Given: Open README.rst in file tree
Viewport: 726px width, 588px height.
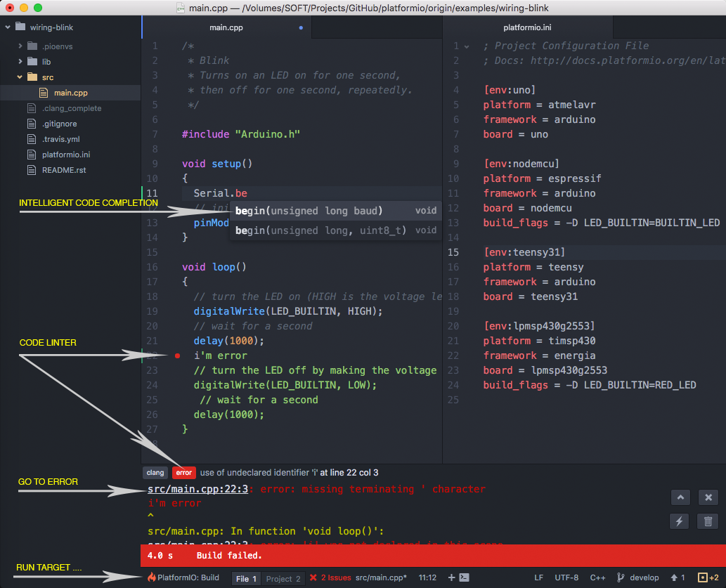Looking at the screenshot, I should point(70,170).
